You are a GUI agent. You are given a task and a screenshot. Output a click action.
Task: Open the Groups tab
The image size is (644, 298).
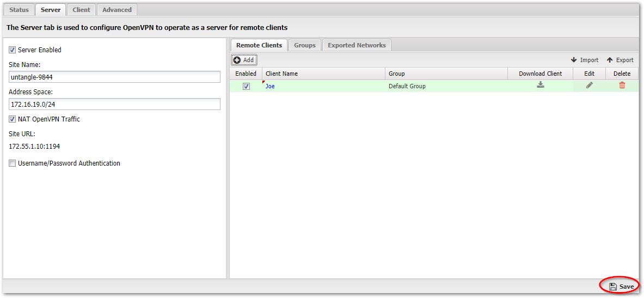[x=304, y=45]
